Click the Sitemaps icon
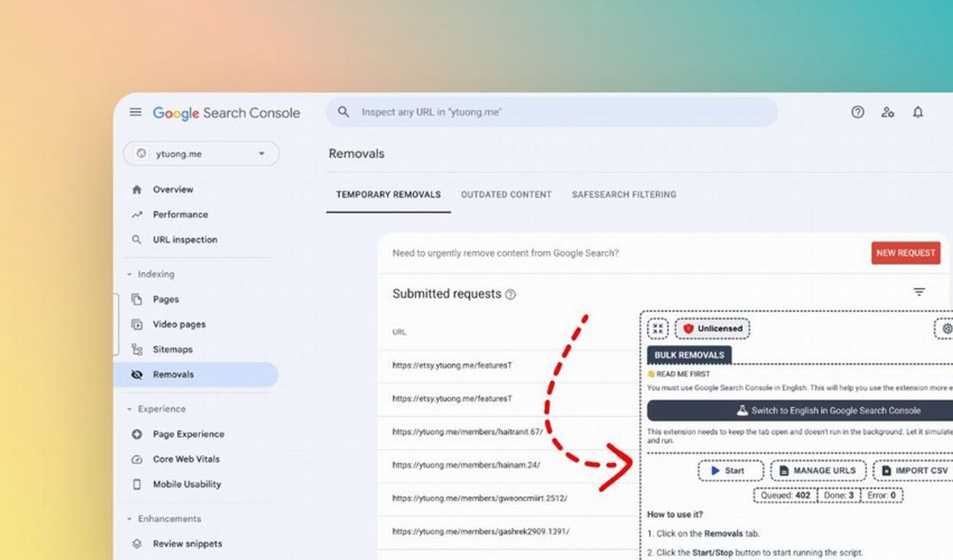 pos(136,349)
